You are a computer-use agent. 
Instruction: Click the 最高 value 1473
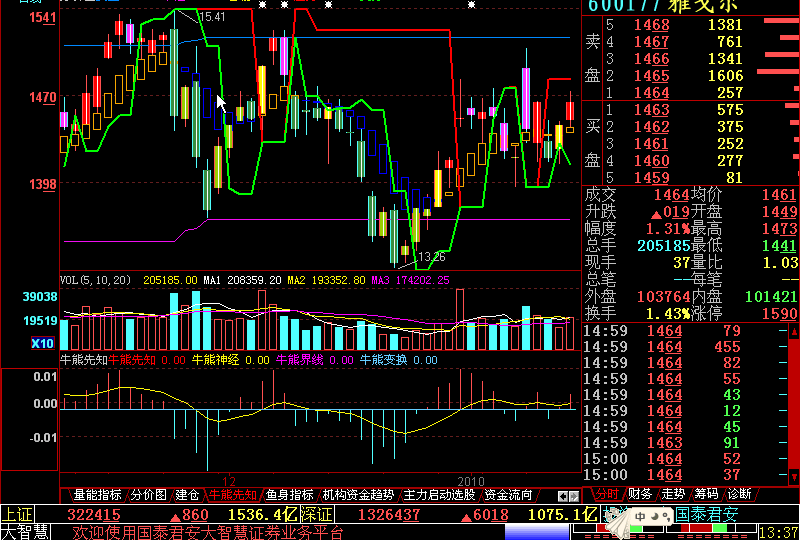click(x=779, y=228)
